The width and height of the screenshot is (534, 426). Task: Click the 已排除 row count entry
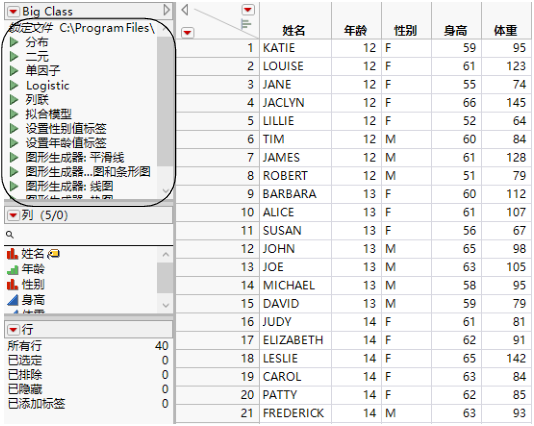pos(88,375)
